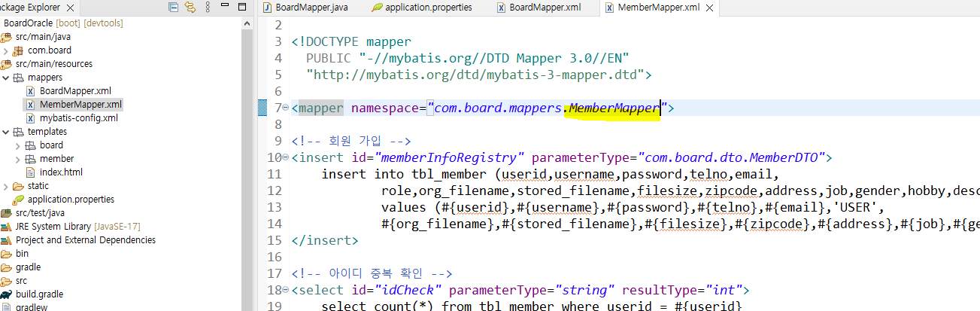This screenshot has width=980, height=311.
Task: Click the src/main/java source folder icon
Action: coord(6,37)
